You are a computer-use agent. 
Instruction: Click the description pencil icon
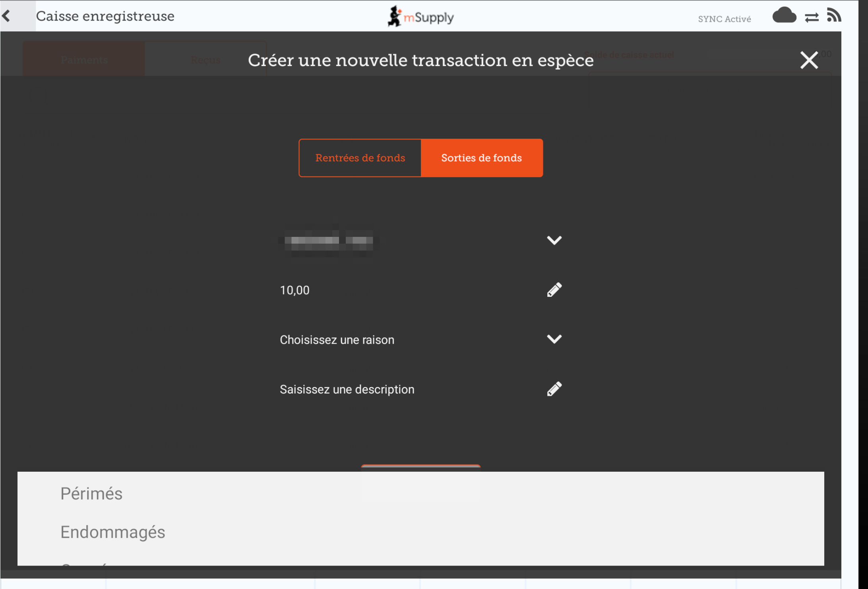click(x=554, y=389)
